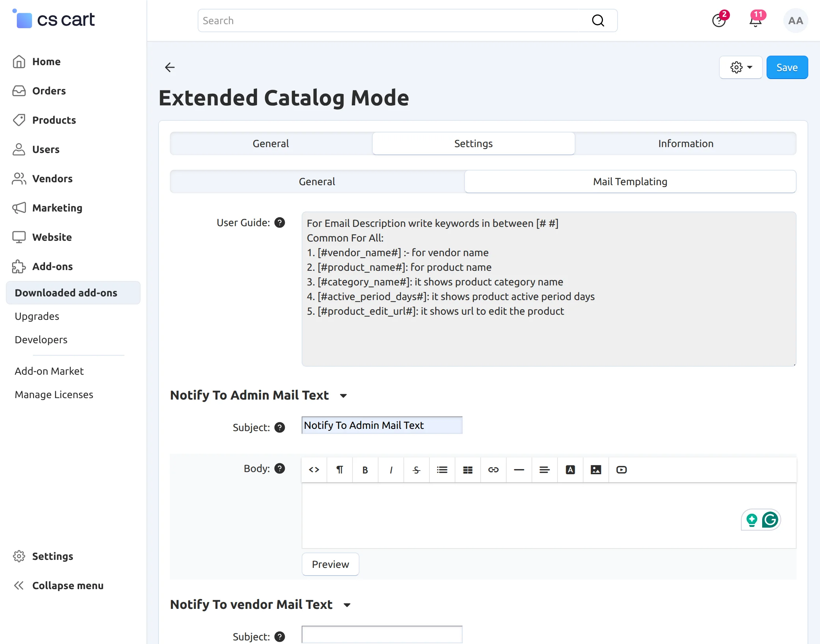Switch to the Information tab

(x=686, y=144)
